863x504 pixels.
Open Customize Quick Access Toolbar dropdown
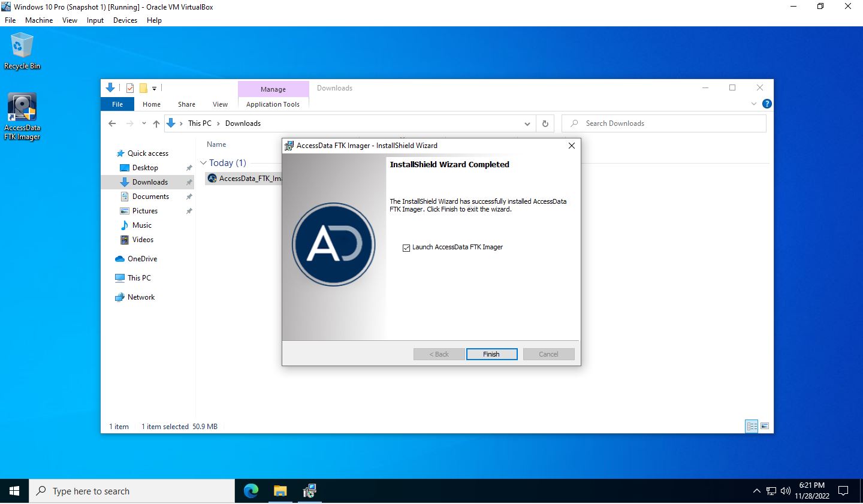click(154, 88)
